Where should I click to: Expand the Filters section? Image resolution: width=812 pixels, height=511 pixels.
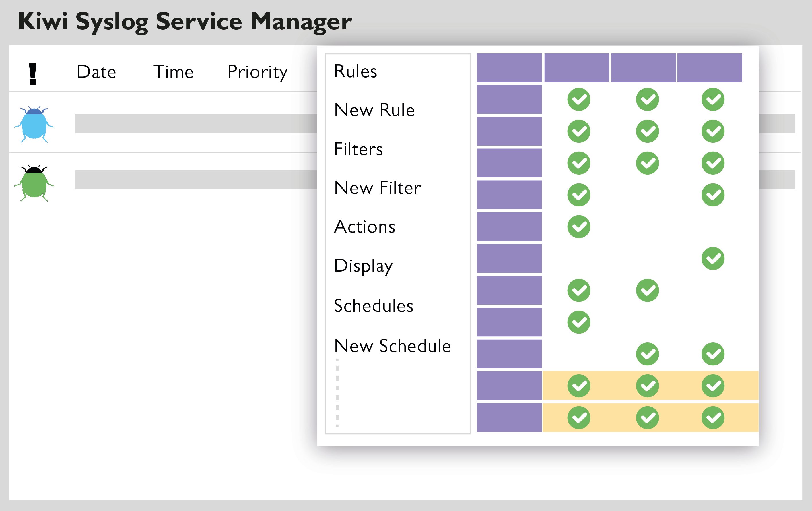[358, 149]
